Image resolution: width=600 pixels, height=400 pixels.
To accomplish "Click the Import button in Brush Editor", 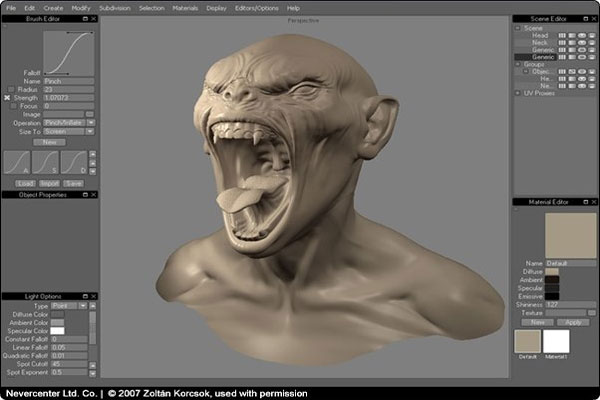I will [x=49, y=184].
